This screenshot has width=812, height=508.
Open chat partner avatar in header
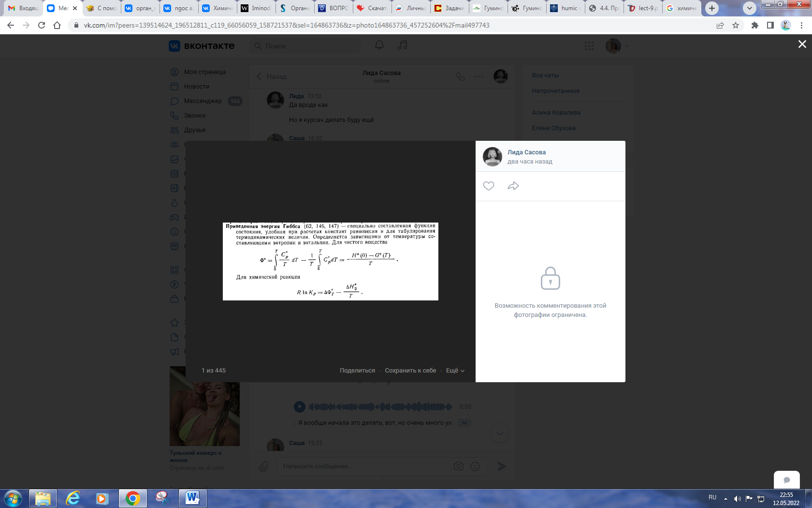(x=501, y=76)
